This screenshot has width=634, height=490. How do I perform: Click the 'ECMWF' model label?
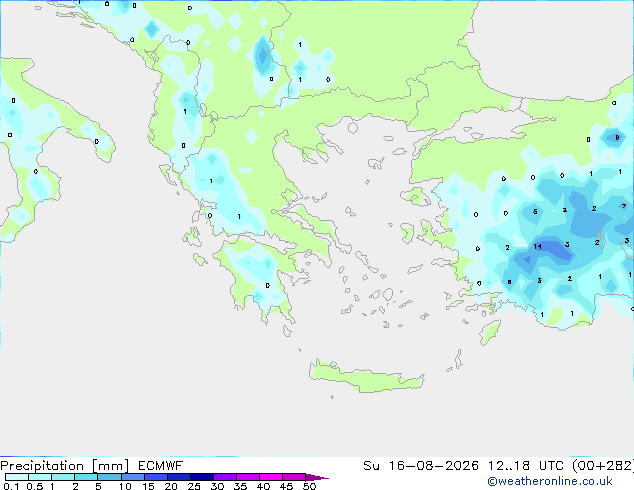click(x=161, y=466)
